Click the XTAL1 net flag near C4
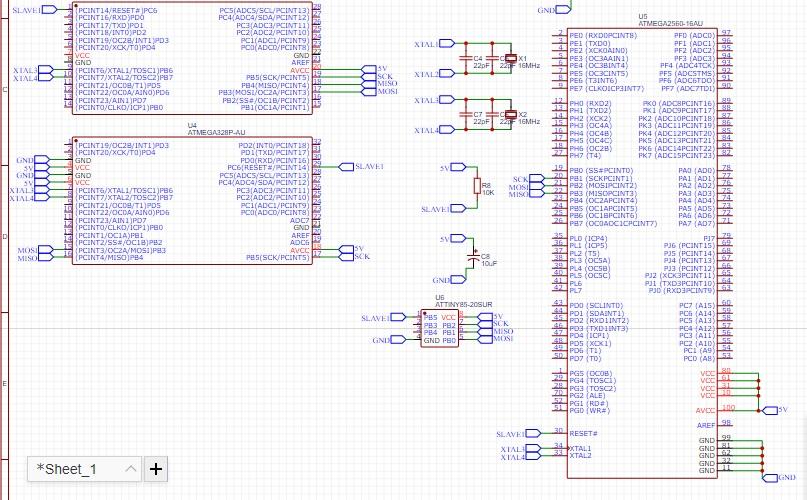The height and width of the screenshot is (500, 807). (x=447, y=44)
